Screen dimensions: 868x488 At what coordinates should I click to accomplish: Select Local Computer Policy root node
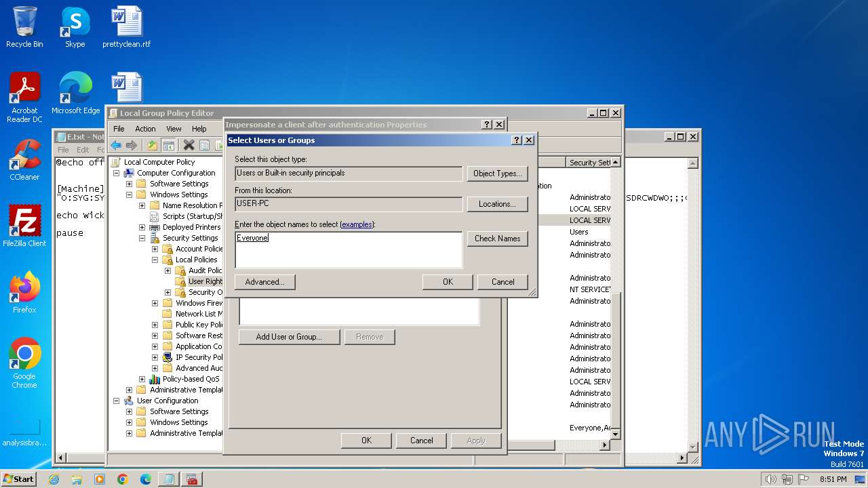tap(159, 162)
